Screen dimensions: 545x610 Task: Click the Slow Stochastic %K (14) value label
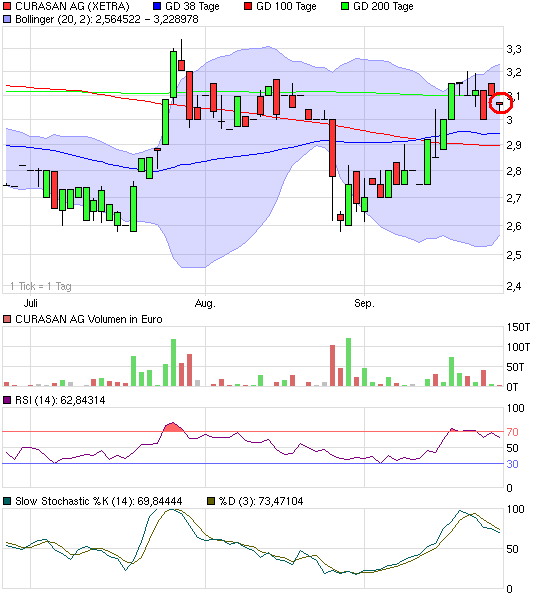tap(98, 501)
